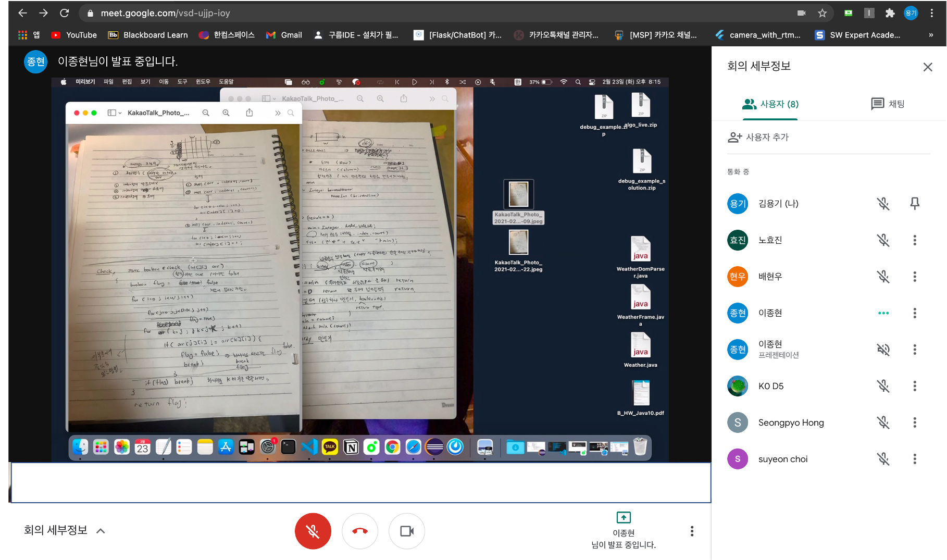The image size is (947, 560).
Task: Switch to the 채팅 tab
Action: click(x=887, y=104)
